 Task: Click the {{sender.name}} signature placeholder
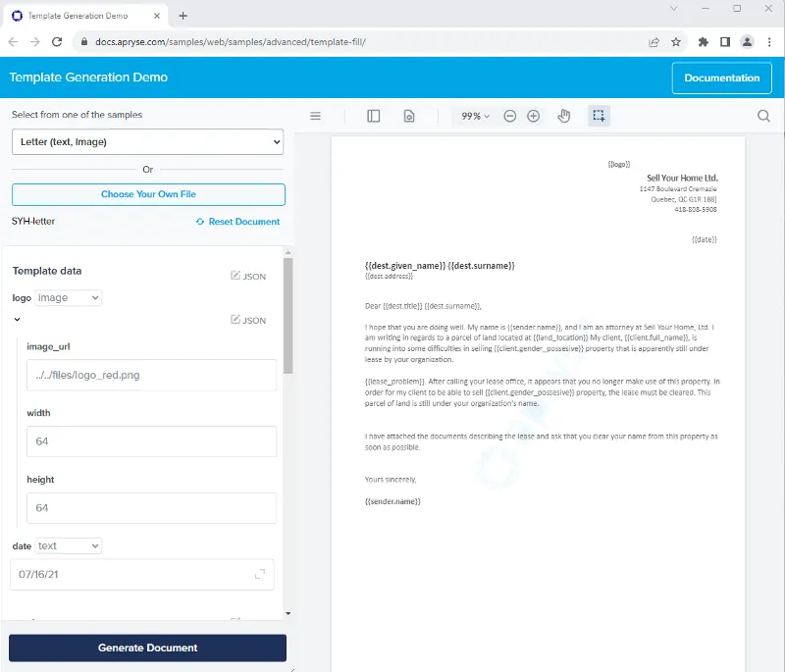click(x=393, y=501)
